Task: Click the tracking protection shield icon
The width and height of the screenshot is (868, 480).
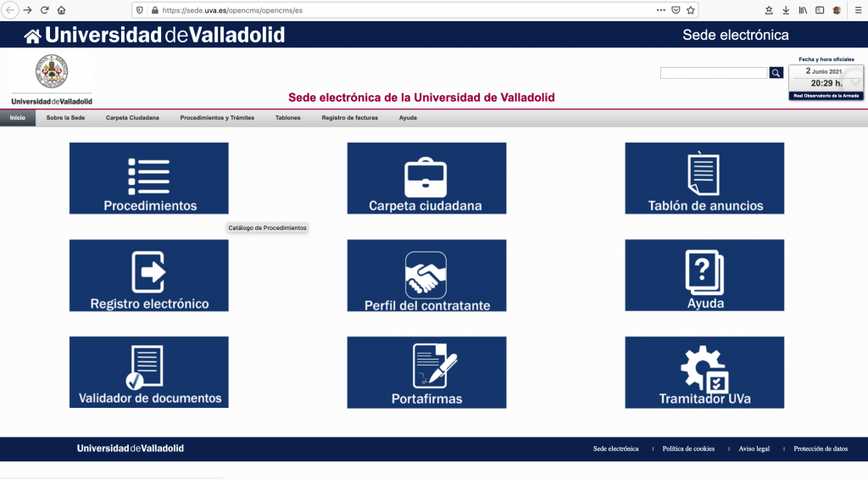Action: tap(140, 10)
